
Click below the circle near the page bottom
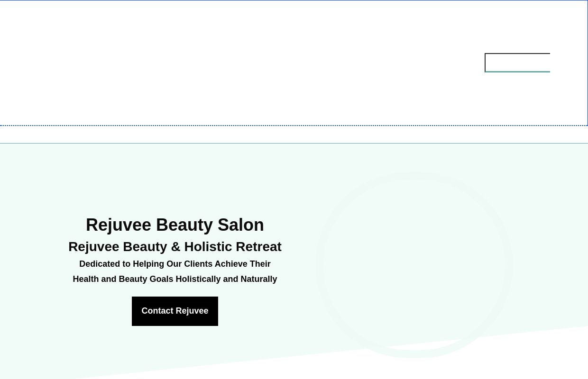pos(413,370)
